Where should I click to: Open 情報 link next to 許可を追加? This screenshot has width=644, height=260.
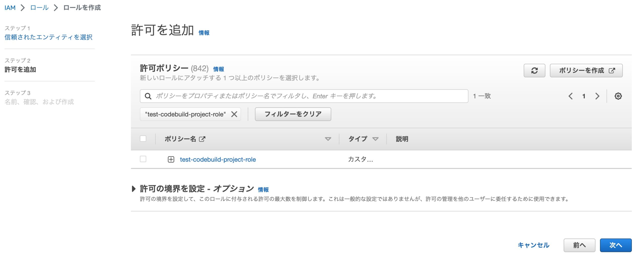(204, 33)
